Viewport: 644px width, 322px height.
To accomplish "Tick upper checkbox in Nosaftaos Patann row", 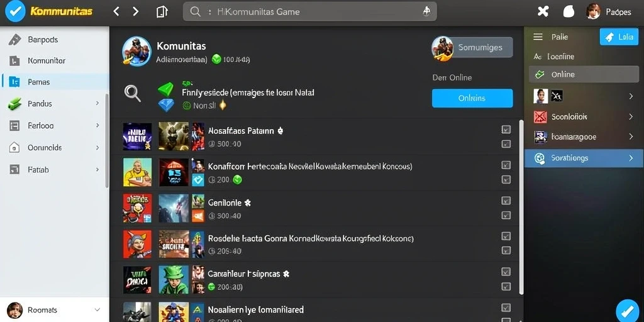I will coord(506,130).
